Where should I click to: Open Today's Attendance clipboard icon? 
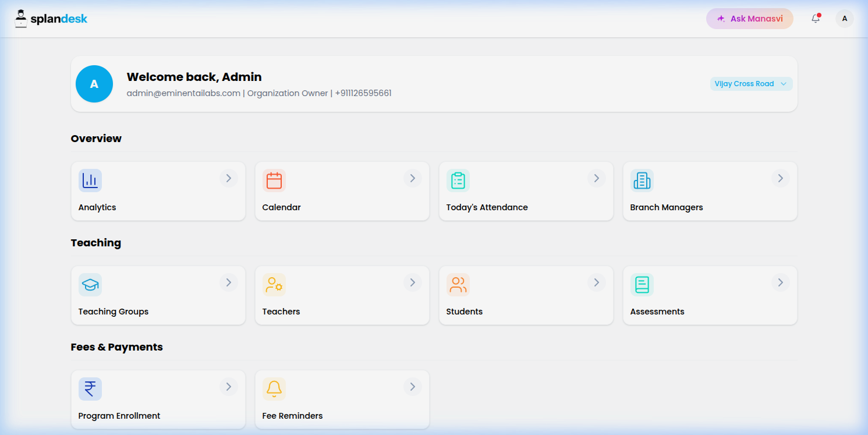tap(458, 181)
